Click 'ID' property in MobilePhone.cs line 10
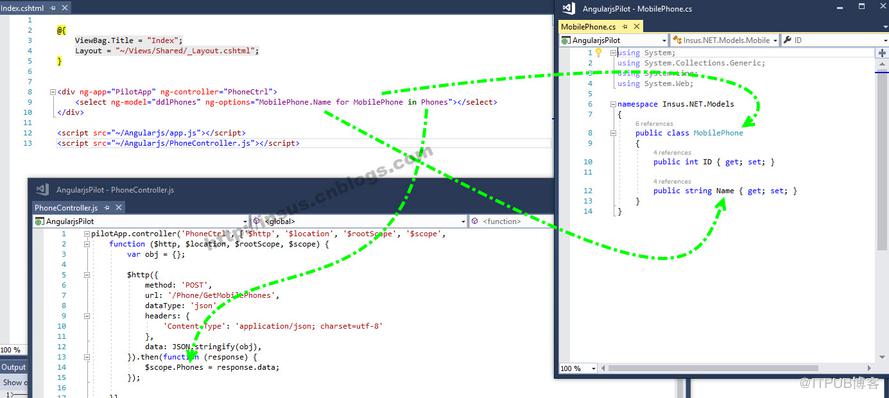 (707, 162)
